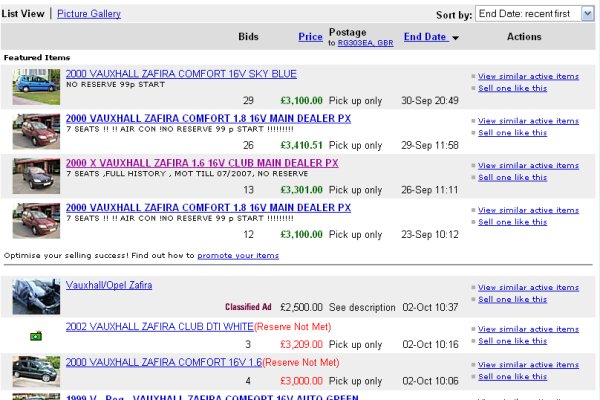Click the Bids column header
Viewport: 600px width, 400px height.
248,37
